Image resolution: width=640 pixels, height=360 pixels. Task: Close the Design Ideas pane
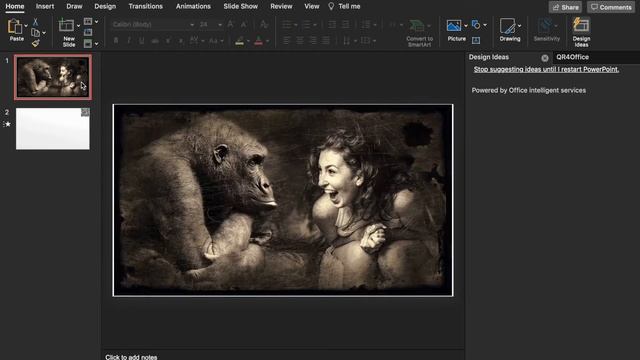pyautogui.click(x=545, y=58)
